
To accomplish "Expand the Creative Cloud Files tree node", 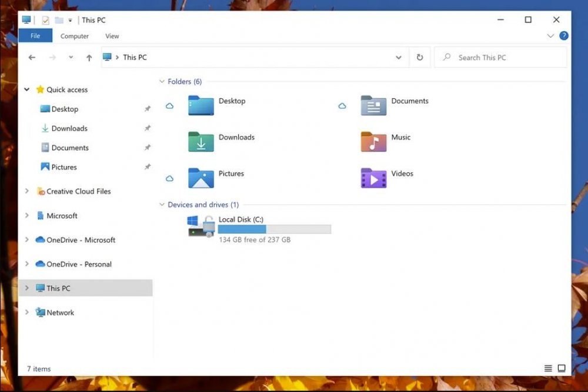I will 26,191.
